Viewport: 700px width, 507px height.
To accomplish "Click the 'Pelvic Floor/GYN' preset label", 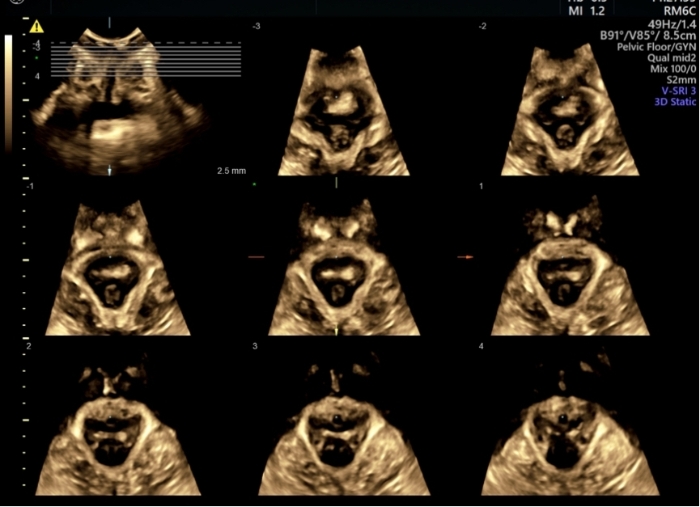I will (x=656, y=46).
